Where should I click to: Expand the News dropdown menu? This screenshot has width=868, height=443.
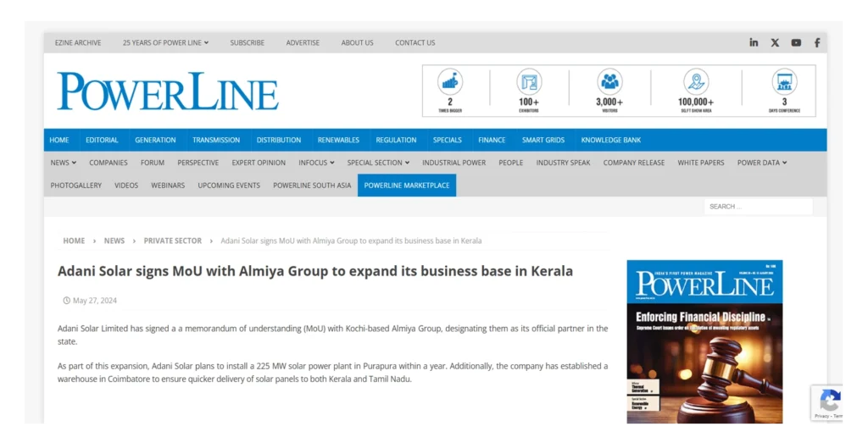(x=64, y=163)
